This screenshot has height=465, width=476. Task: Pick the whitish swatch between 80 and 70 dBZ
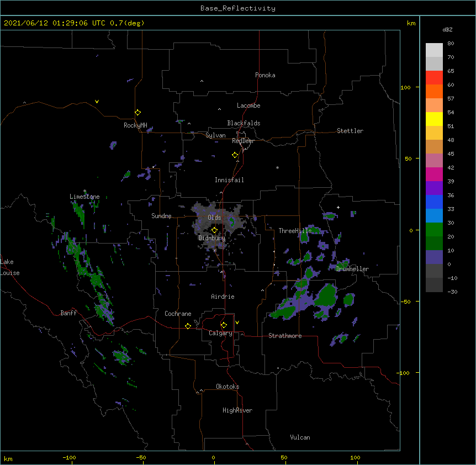434,50
